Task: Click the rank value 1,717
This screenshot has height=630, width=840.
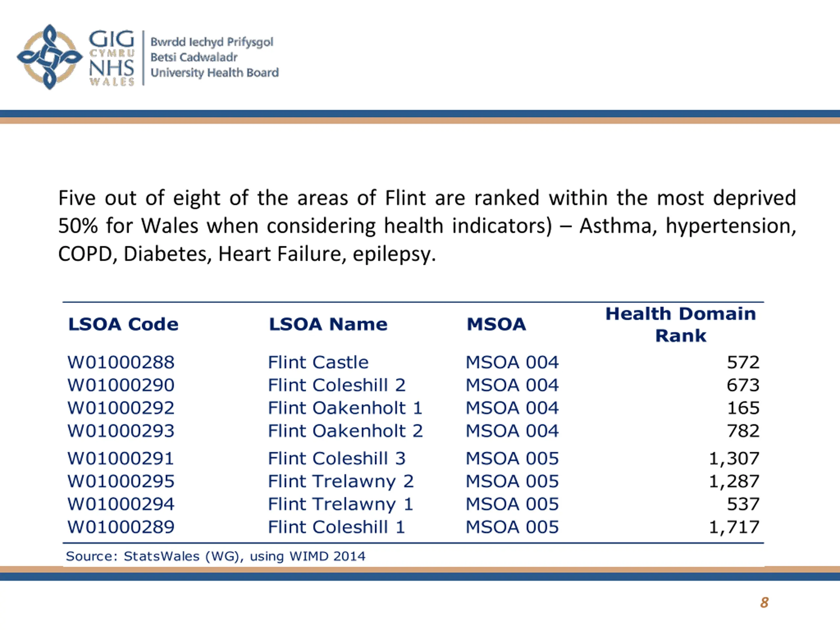Action: click(x=734, y=527)
